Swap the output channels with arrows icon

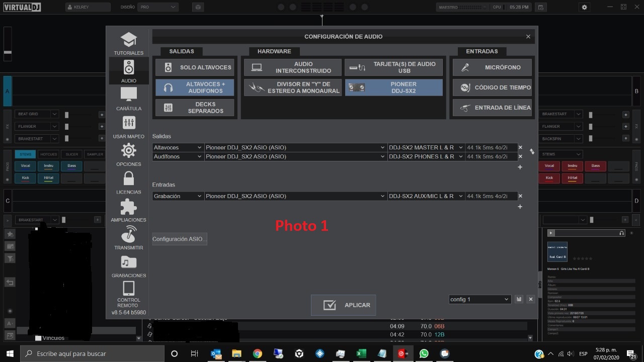point(532,151)
